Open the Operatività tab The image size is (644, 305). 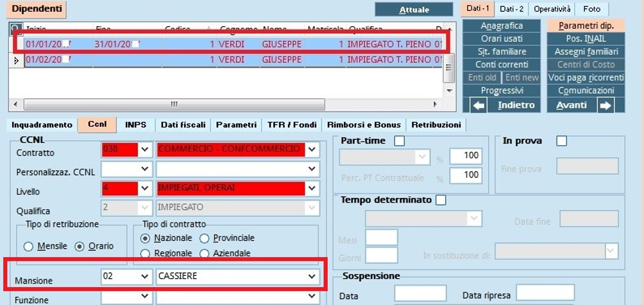552,9
